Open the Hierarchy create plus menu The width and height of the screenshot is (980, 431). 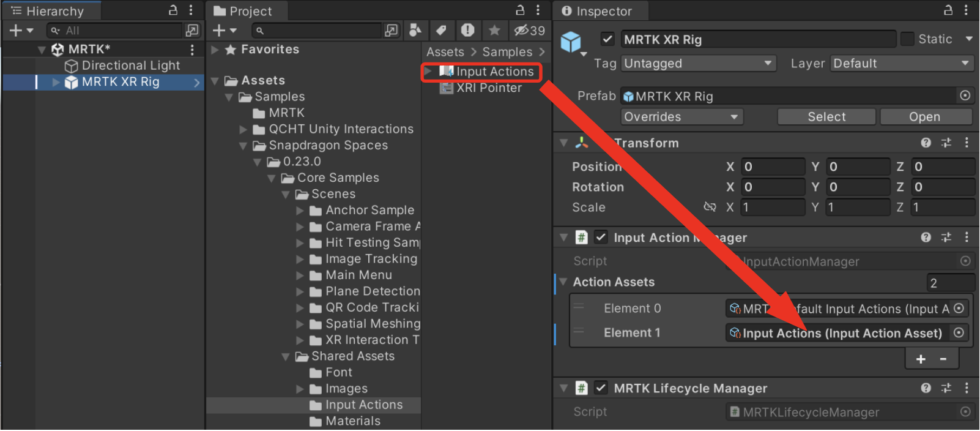coord(21,31)
